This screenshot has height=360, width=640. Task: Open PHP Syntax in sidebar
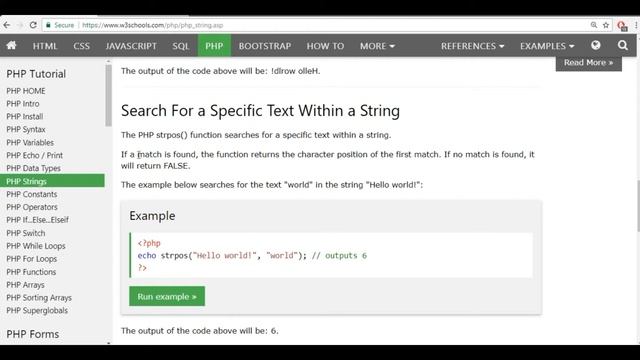pos(26,129)
